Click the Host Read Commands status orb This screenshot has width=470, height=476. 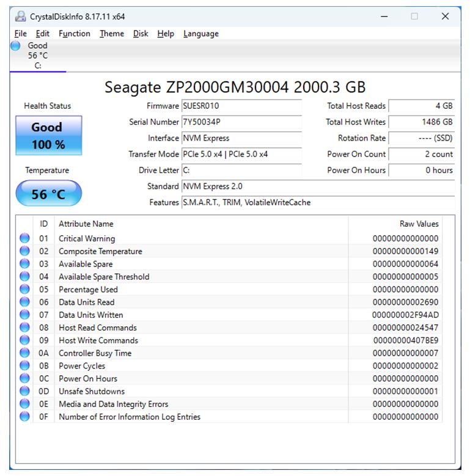point(24,328)
